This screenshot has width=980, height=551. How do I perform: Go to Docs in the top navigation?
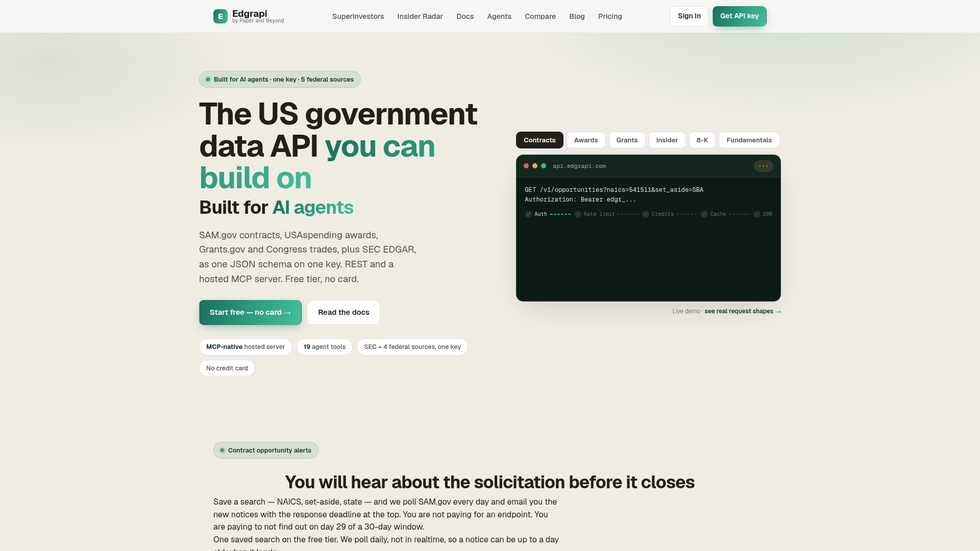coord(465,16)
